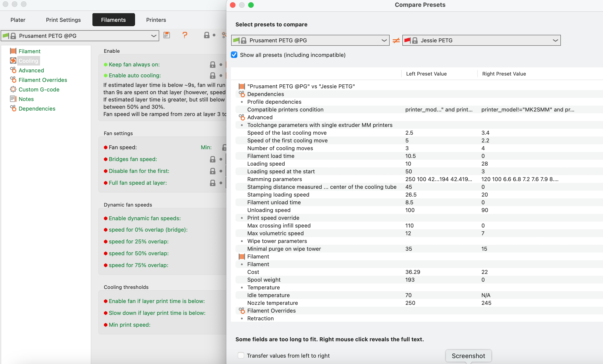Screen dimensions: 603x364
Task: Click the Dependencies gears icon in sidebar
Action: click(x=13, y=108)
